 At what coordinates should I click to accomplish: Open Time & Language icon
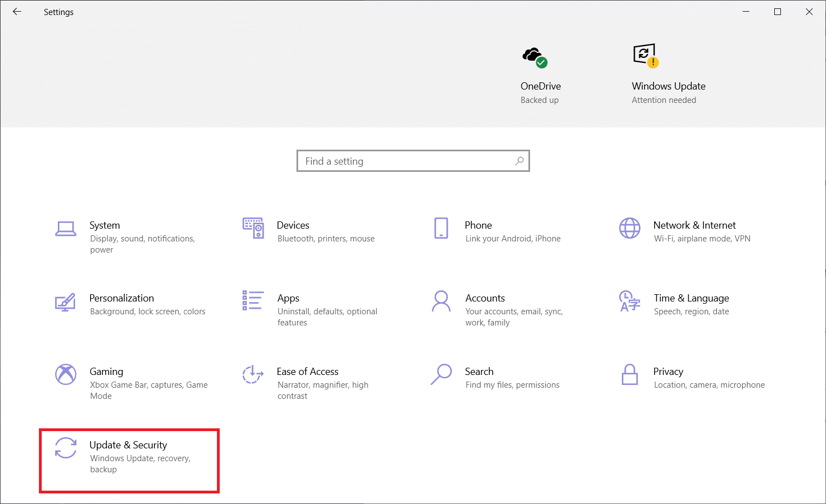tap(630, 301)
